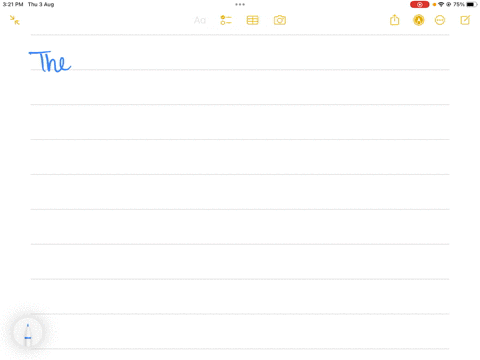Open the camera attachment options
Screen dimensions: 480x360
pyautogui.click(x=280, y=20)
